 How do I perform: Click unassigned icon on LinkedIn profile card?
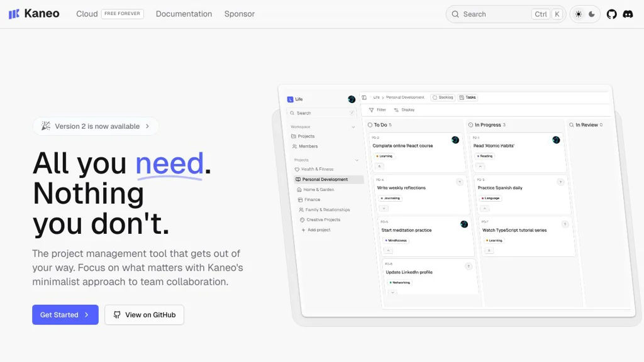(468, 266)
